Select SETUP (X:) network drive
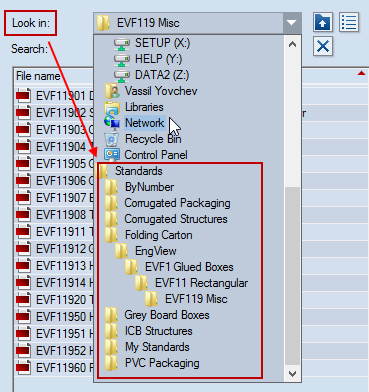 click(152, 43)
